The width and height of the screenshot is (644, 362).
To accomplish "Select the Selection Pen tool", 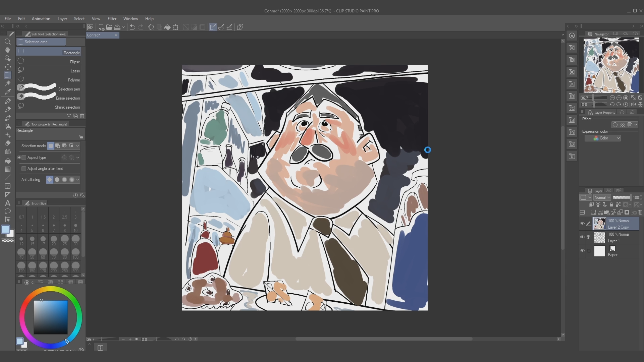I will click(49, 89).
